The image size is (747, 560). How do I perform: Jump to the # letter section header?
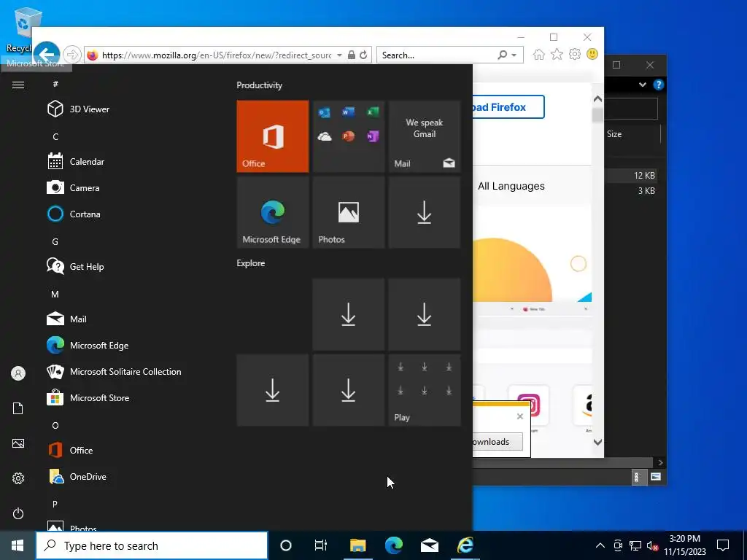pyautogui.click(x=55, y=84)
